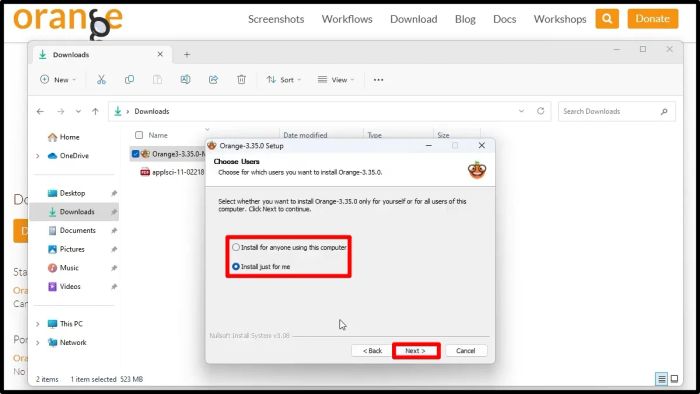The image size is (700, 394).
Task: Click the Donate button
Action: pos(653,19)
